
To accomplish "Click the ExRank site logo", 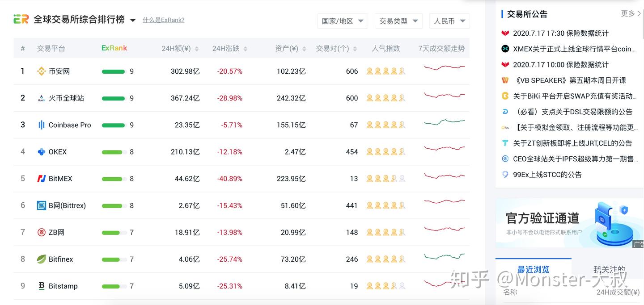I will 21,19.
